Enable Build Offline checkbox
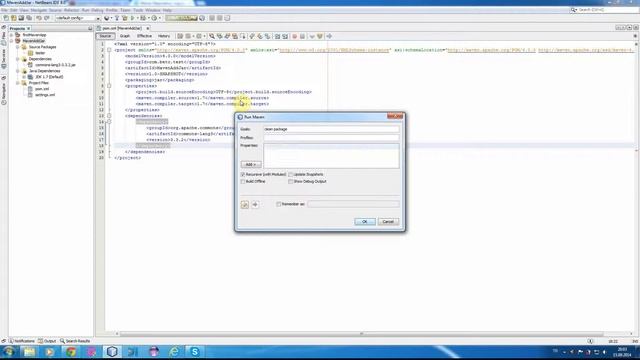The width and height of the screenshot is (640, 360). pyautogui.click(x=243, y=181)
